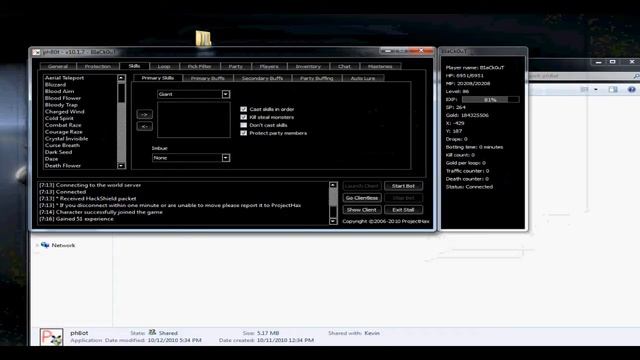Image resolution: width=640 pixels, height=360 pixels.
Task: Click the Shared state icon in details pane
Action: [x=152, y=333]
